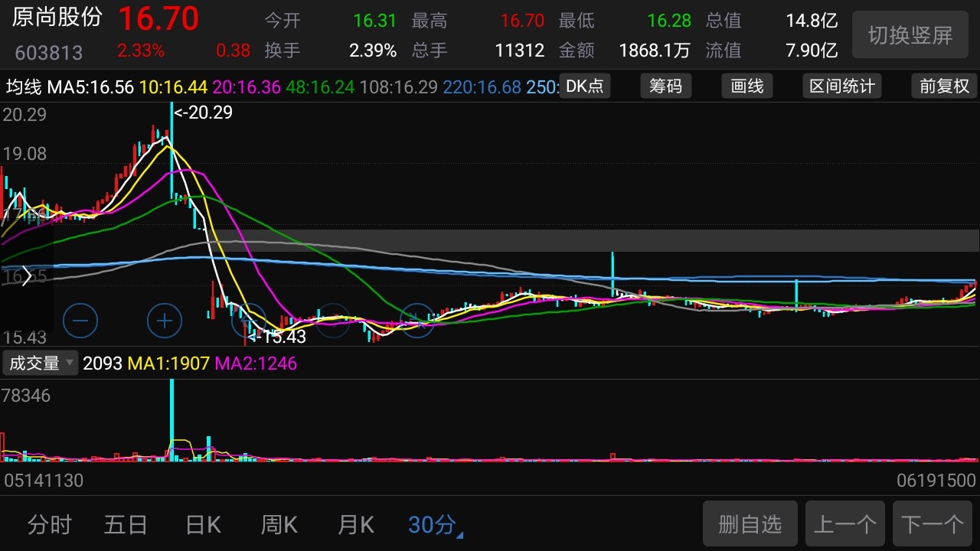The image size is (980, 551).
Task: Open the 前复权 adjustment option
Action: [x=945, y=86]
